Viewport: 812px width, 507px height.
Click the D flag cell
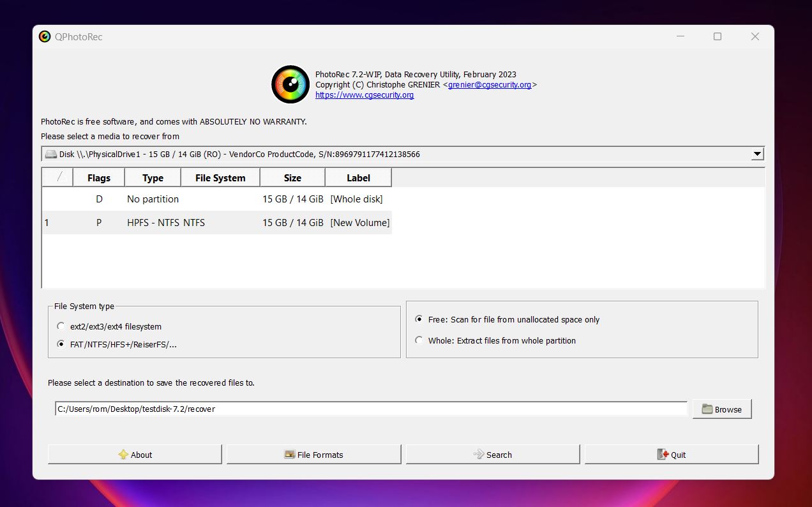[99, 199]
